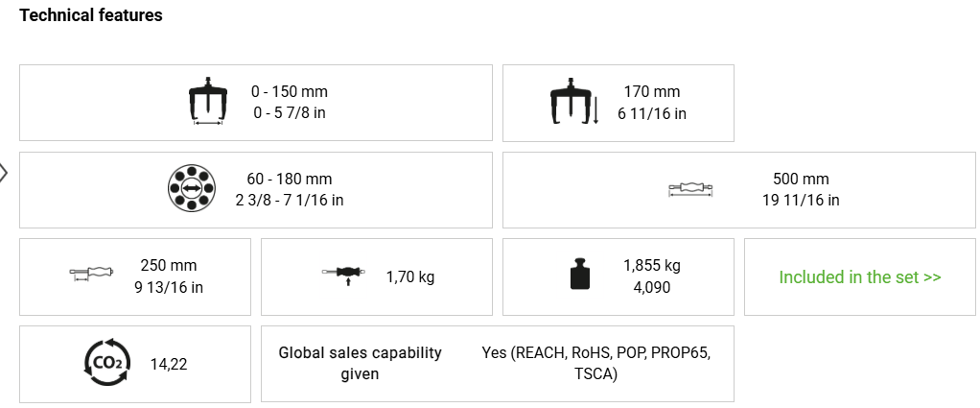Click the 'Technical features' heading
This screenshot has width=980, height=408.
pyautogui.click(x=91, y=15)
